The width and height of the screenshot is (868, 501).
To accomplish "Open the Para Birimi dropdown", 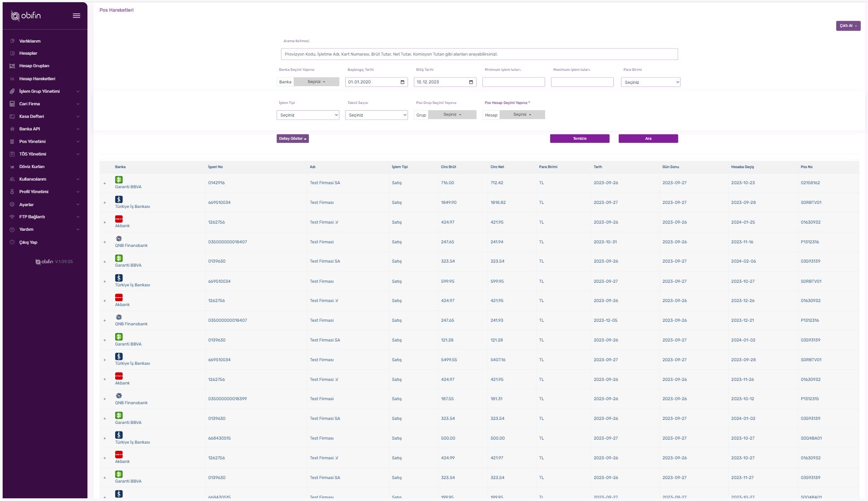I will tap(651, 82).
